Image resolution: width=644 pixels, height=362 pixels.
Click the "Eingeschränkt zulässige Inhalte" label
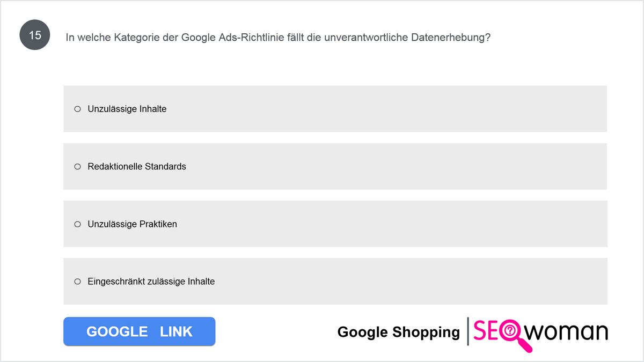tap(151, 281)
